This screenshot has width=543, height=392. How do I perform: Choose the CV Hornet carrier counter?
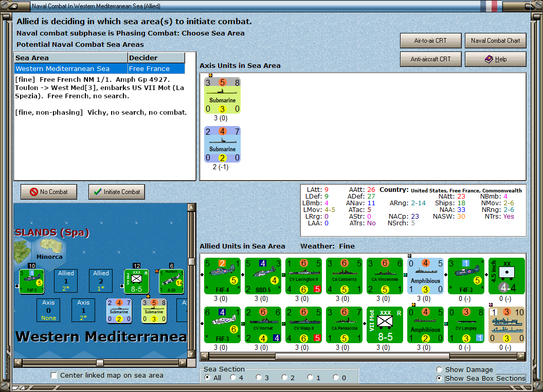click(x=263, y=325)
